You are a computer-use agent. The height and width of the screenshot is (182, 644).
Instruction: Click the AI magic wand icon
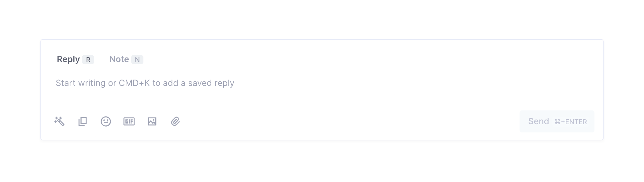59,121
